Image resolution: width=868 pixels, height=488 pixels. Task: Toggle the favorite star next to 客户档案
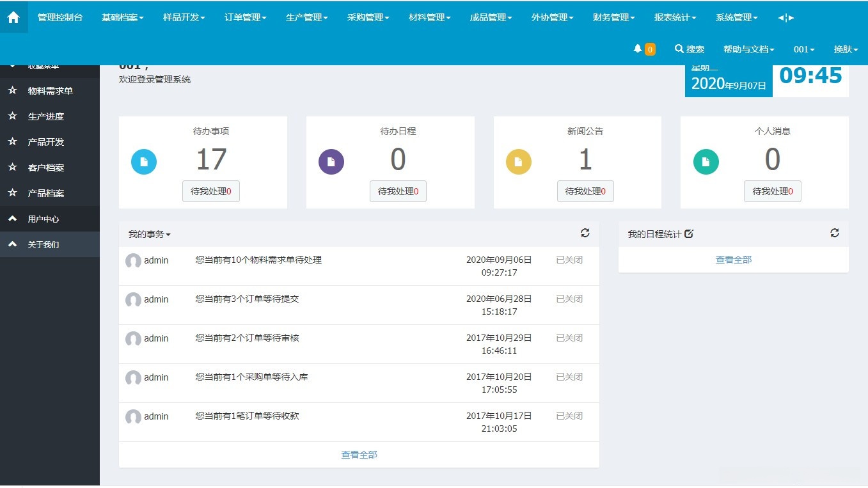point(12,167)
